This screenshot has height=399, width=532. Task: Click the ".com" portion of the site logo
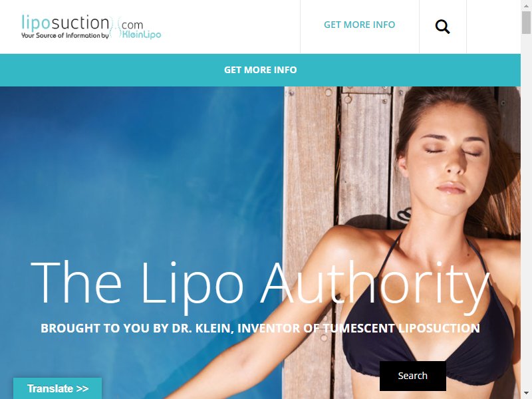(x=132, y=25)
